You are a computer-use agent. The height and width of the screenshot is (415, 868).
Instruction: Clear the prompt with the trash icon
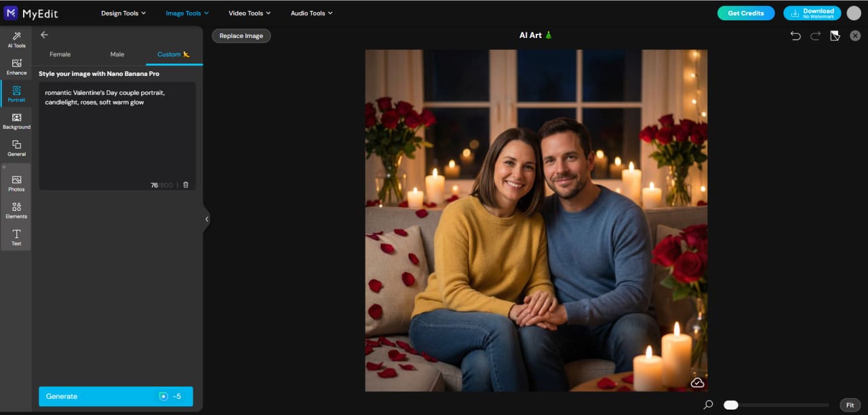click(x=186, y=184)
